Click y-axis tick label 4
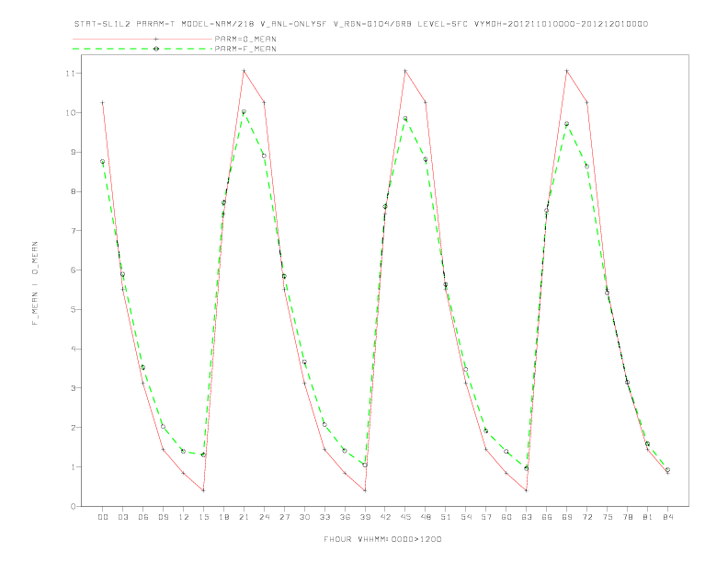Viewport: 728px width, 563px height. click(74, 349)
